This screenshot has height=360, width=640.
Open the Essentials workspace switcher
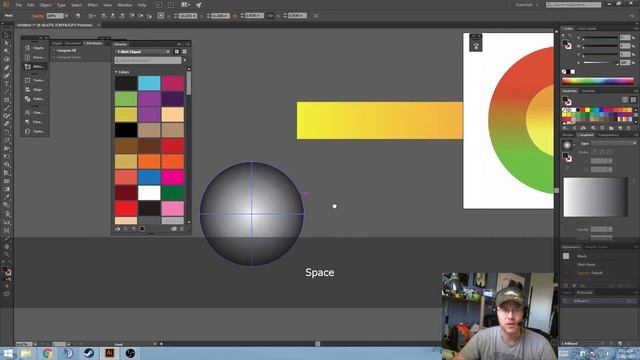pos(527,5)
